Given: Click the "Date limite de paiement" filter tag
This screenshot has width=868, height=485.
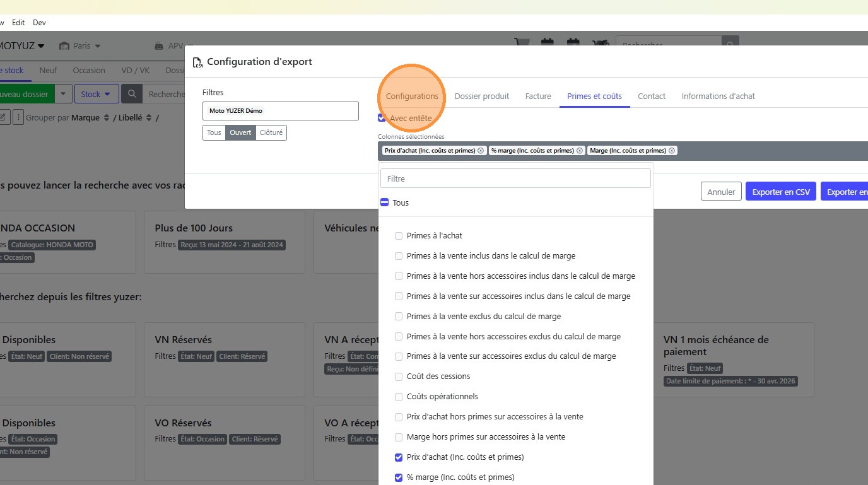Looking at the screenshot, I should (x=731, y=381).
